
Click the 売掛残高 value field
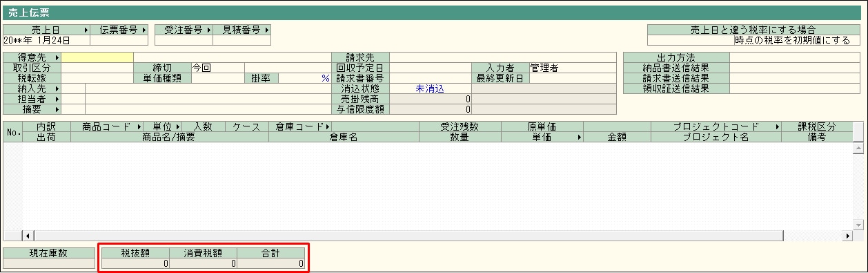coord(431,99)
